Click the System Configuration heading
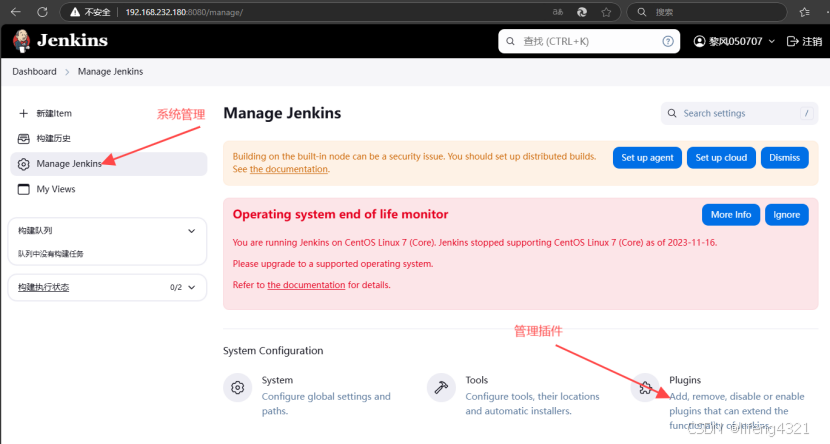The width and height of the screenshot is (830, 444). (273, 350)
